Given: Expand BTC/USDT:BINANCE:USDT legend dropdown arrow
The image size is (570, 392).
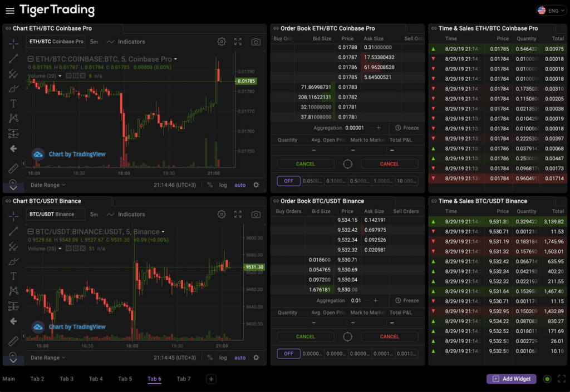Looking at the screenshot, I should [163, 231].
